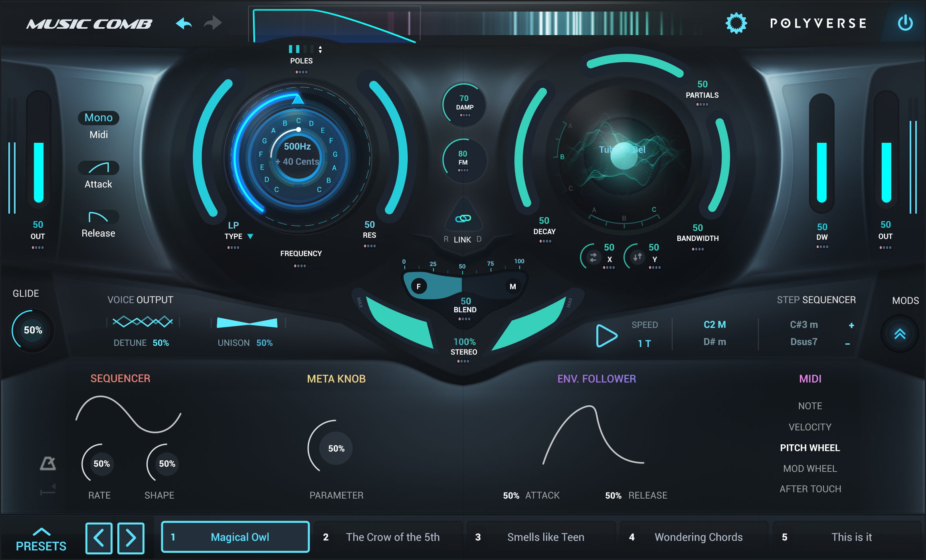Select R link option
This screenshot has height=560, width=926.
[x=446, y=239]
